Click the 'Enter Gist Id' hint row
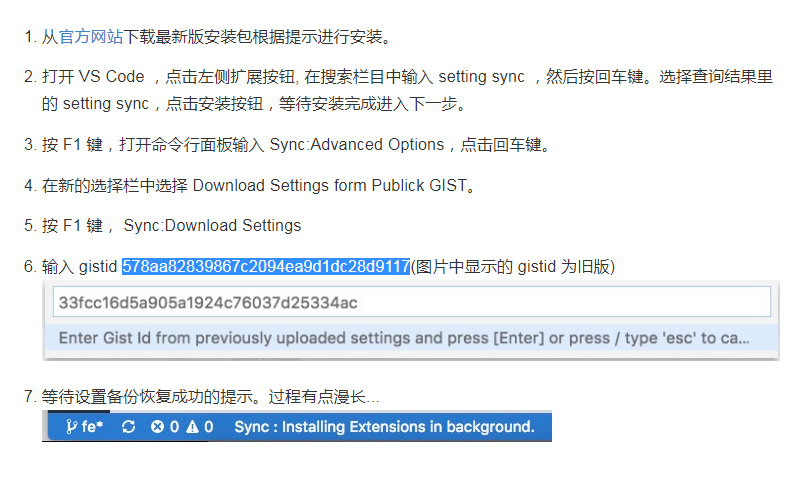Viewport: 802px width, 488px height. click(412, 338)
